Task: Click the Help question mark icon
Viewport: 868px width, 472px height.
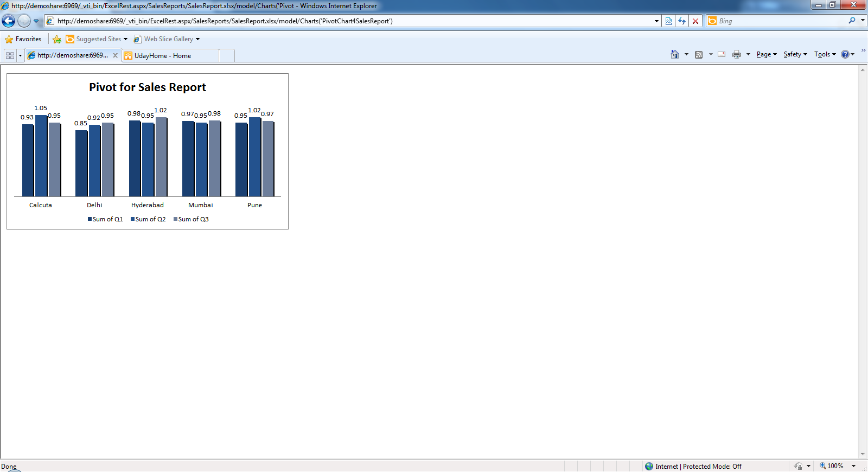Action: pos(845,54)
